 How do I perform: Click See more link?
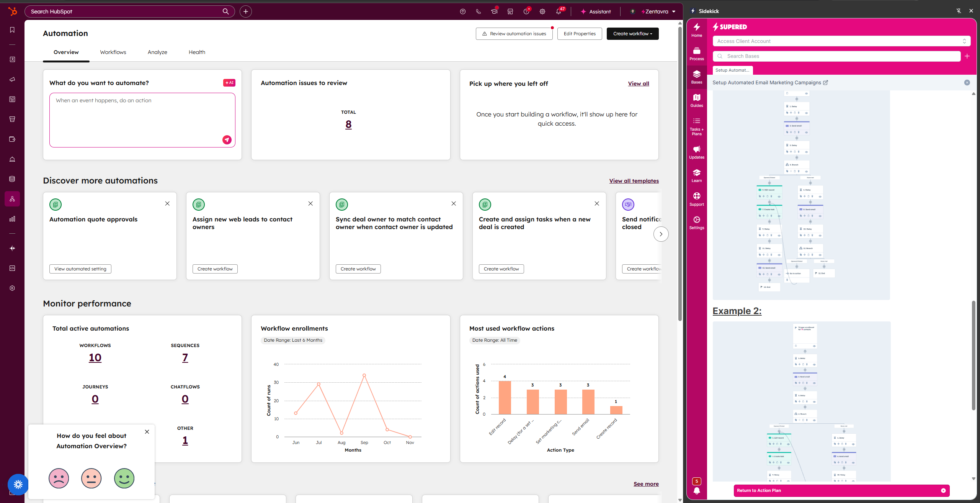coord(646,484)
